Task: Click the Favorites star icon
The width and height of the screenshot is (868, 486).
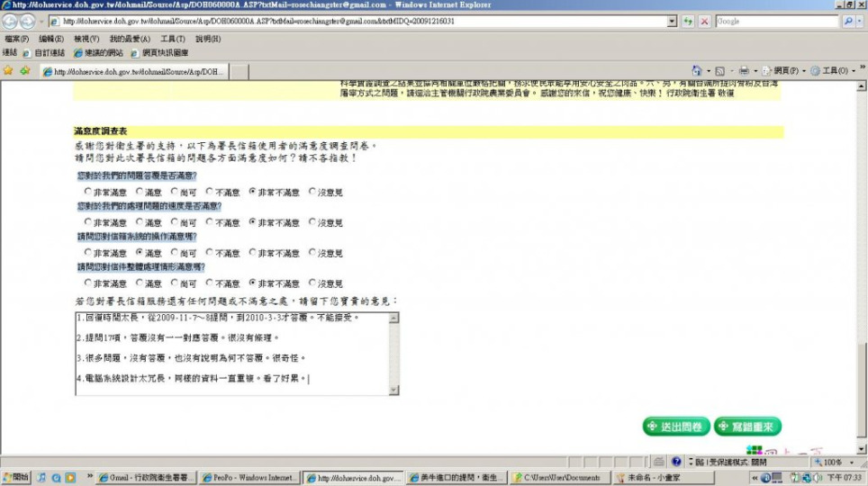Action: (x=9, y=70)
